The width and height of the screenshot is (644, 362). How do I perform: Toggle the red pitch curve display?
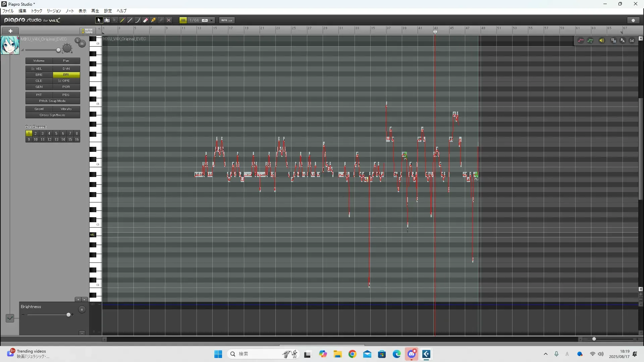(581, 41)
